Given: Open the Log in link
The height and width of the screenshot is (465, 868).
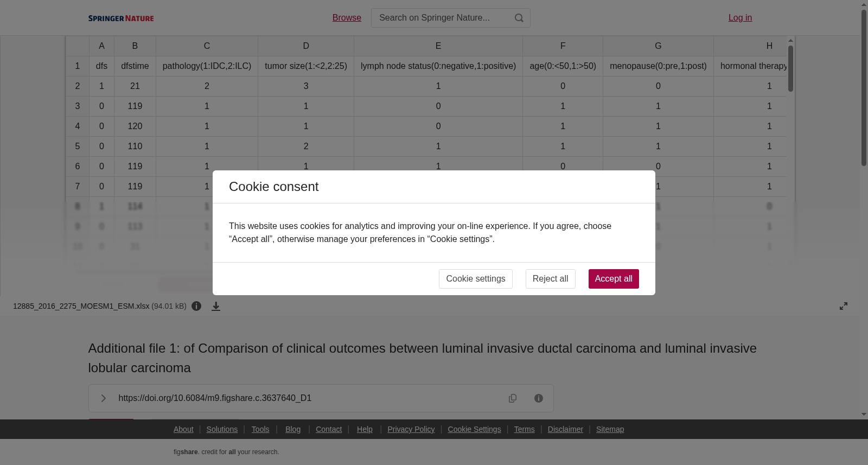Looking at the screenshot, I should click(x=740, y=18).
